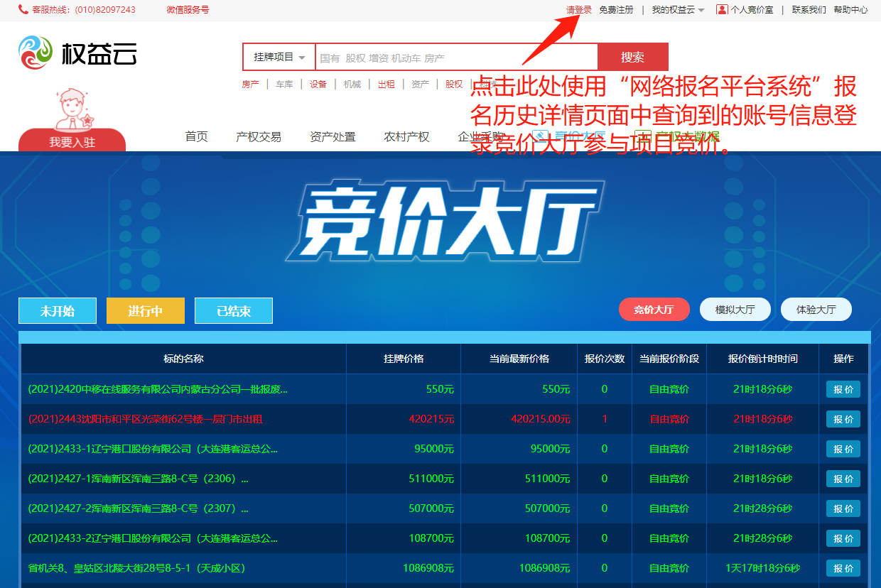Image resolution: width=881 pixels, height=588 pixels.
Task: Click the search keyword input field
Action: point(456,58)
